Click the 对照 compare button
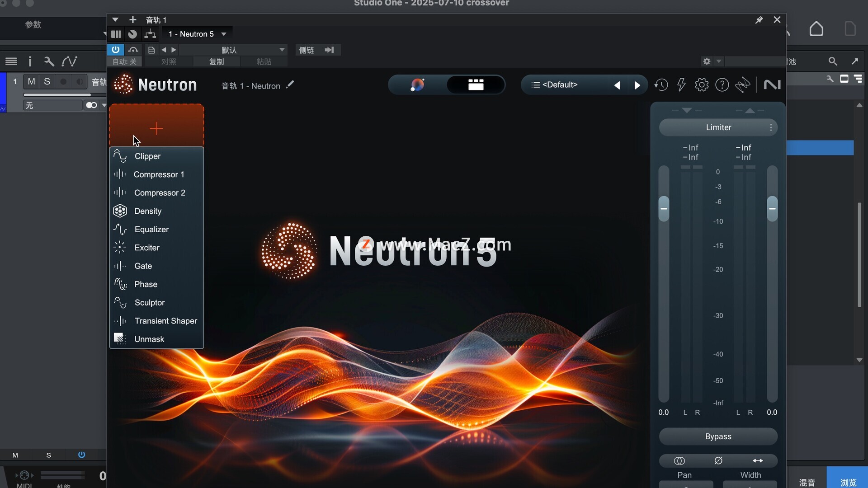The height and width of the screenshot is (488, 868). coord(169,61)
